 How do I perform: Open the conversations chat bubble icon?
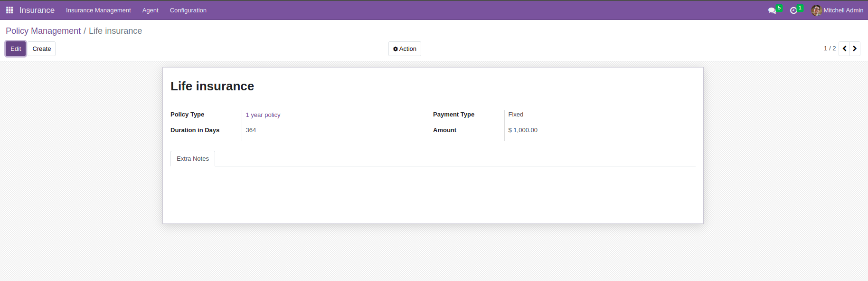[772, 10]
